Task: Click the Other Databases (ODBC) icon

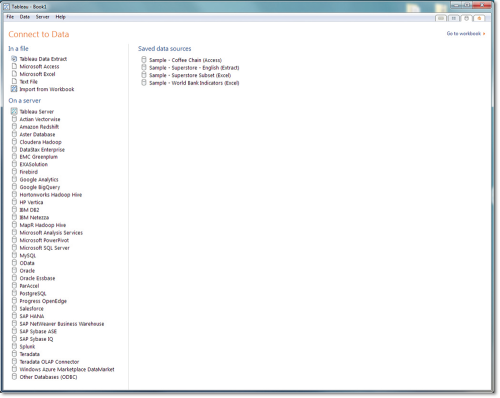Action: (x=14, y=377)
